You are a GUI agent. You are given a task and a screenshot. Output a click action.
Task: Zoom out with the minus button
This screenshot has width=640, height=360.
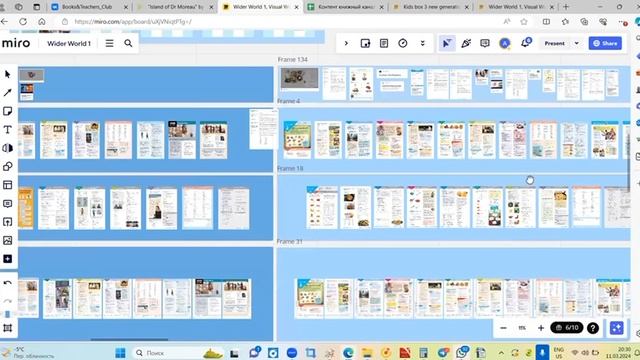tap(503, 328)
